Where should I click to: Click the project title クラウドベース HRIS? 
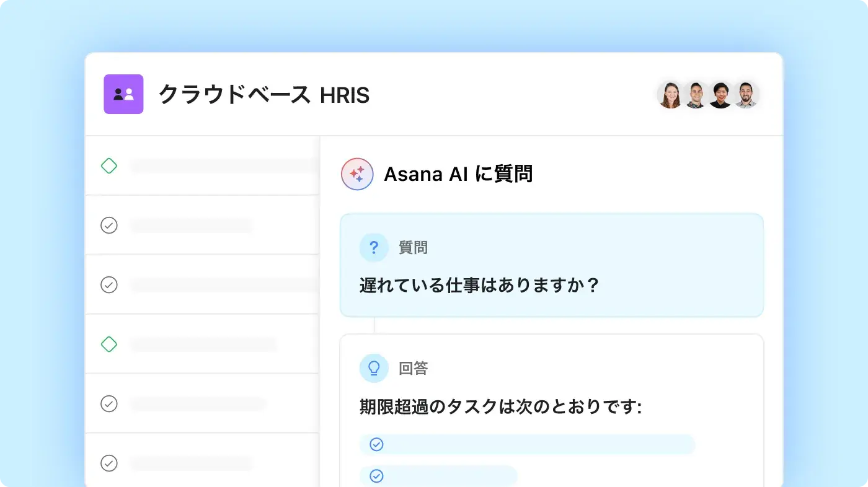click(264, 95)
